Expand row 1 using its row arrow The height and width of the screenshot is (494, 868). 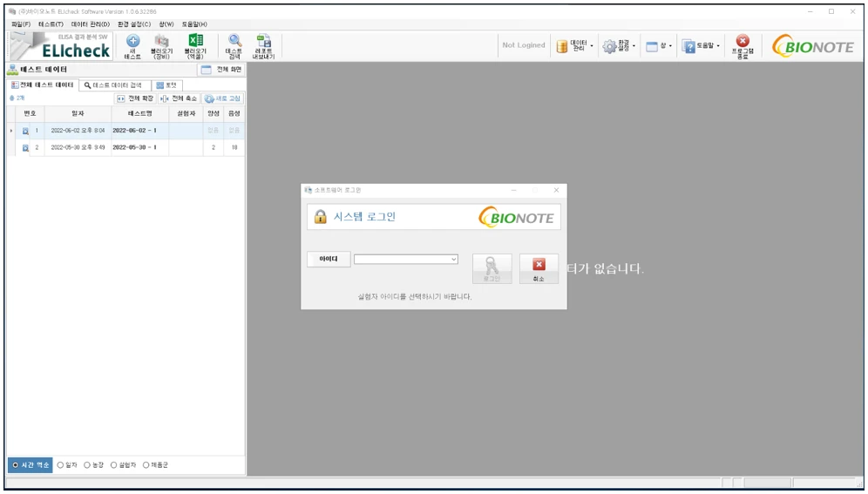pos(11,131)
